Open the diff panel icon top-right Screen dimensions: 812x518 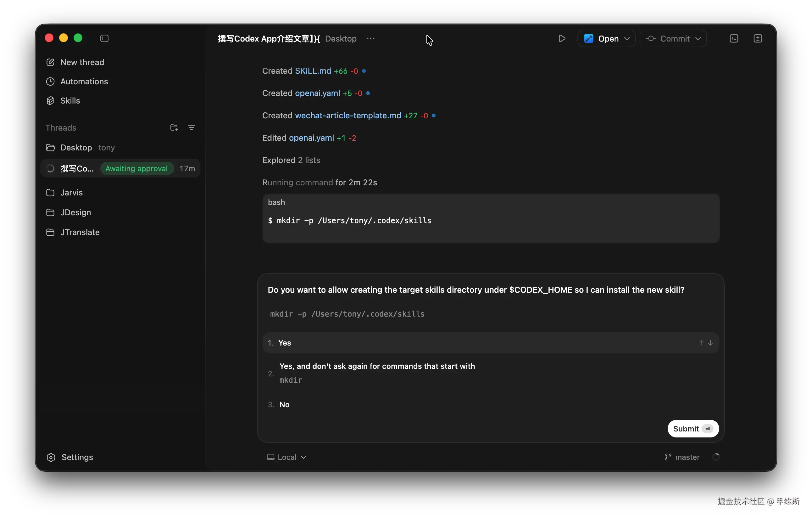758,38
